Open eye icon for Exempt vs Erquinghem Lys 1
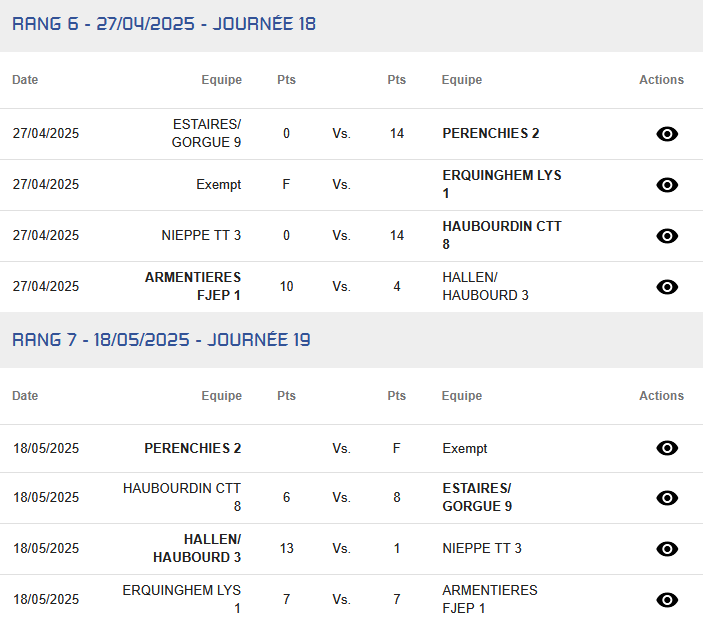Viewport: 703px width, 623px height. 667,185
